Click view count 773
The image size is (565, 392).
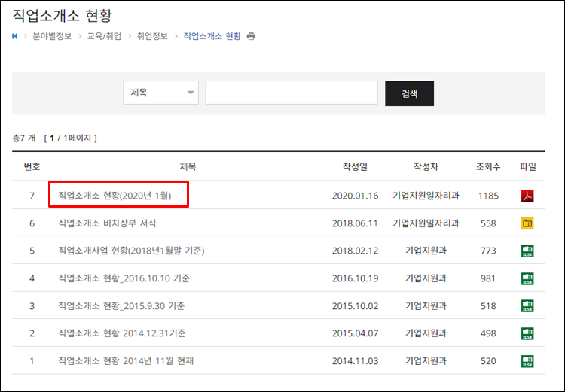pyautogui.click(x=488, y=251)
